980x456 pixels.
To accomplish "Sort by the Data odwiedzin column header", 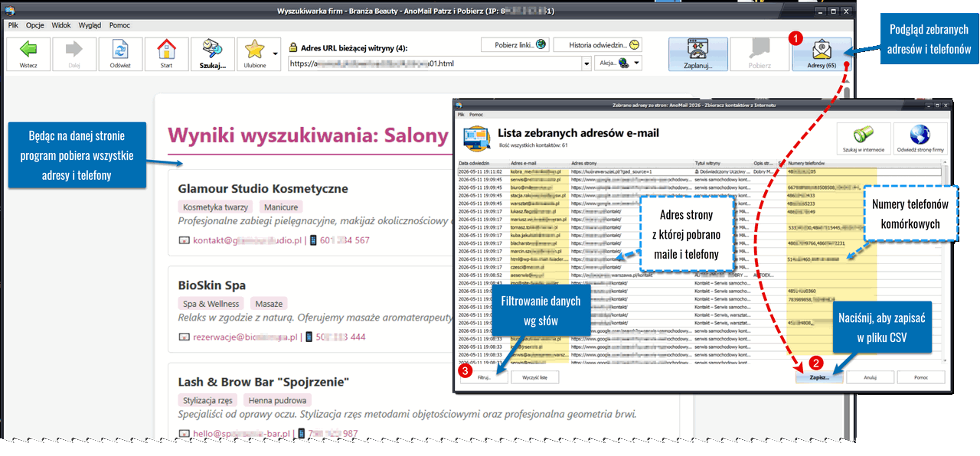I will pyautogui.click(x=483, y=164).
